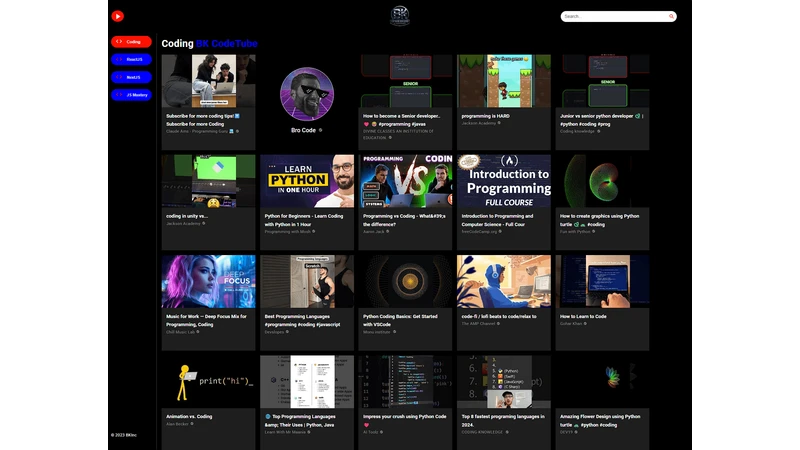Screen dimensions: 800x450
Task: Open the JS Mastery category
Action: (x=131, y=95)
